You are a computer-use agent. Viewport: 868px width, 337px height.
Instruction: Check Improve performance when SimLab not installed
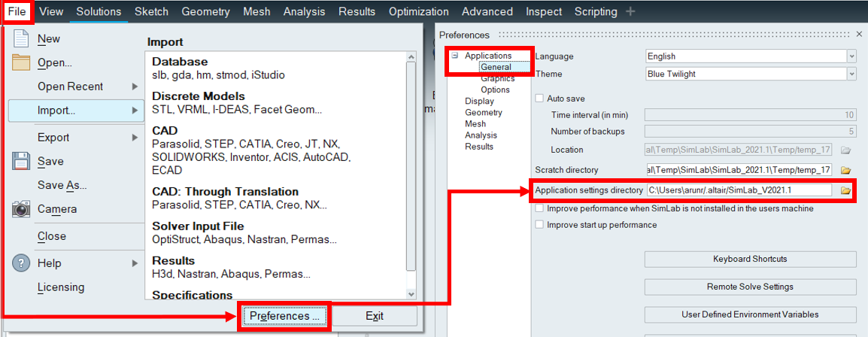pyautogui.click(x=539, y=208)
